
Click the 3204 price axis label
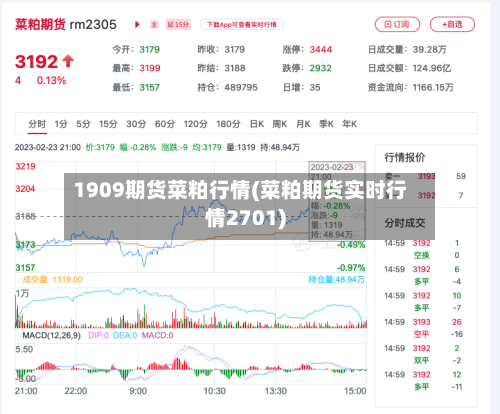25,189
